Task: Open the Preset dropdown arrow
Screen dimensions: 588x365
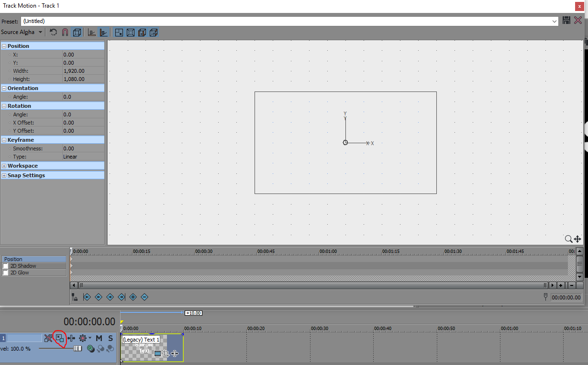Action: (x=555, y=21)
